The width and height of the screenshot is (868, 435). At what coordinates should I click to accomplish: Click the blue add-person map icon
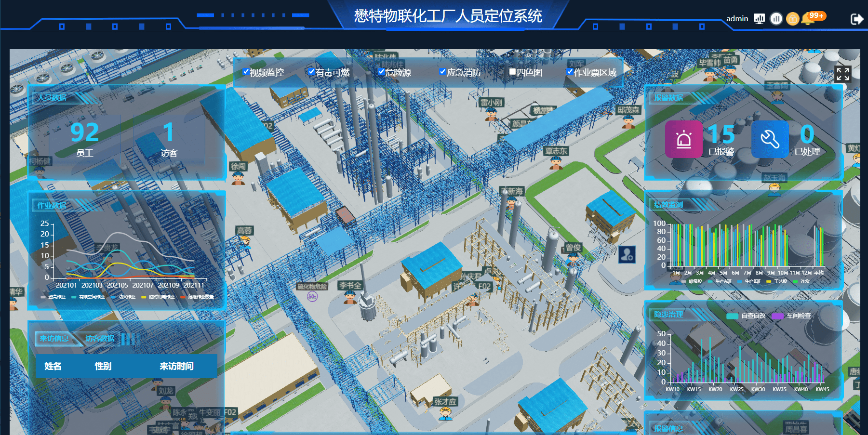(x=627, y=254)
